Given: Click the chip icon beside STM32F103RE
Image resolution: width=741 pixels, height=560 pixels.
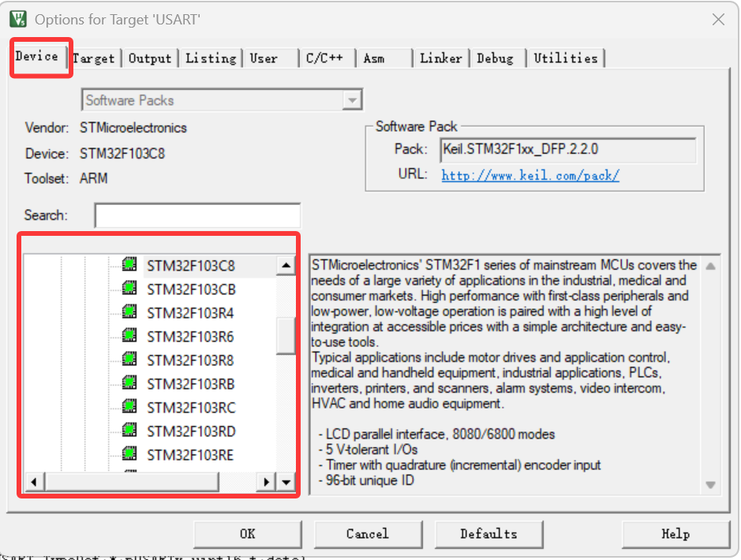Looking at the screenshot, I should [x=129, y=453].
